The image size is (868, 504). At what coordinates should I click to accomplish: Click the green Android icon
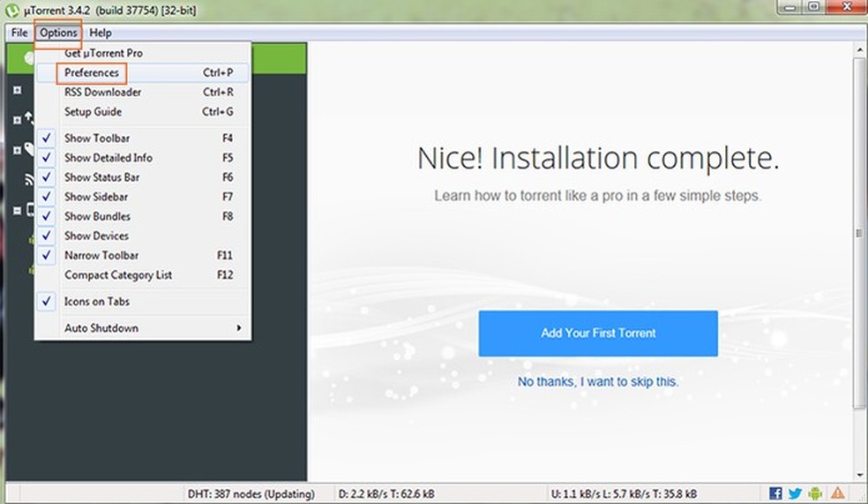815,493
